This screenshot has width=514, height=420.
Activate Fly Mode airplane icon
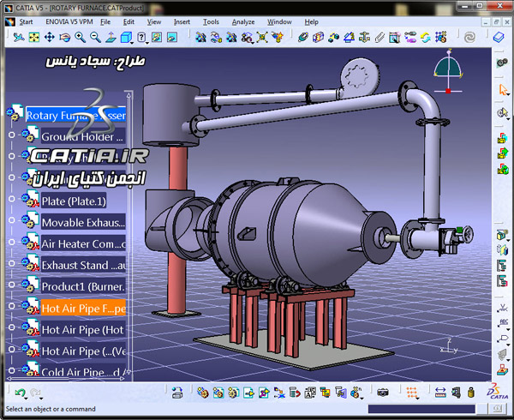click(19, 38)
